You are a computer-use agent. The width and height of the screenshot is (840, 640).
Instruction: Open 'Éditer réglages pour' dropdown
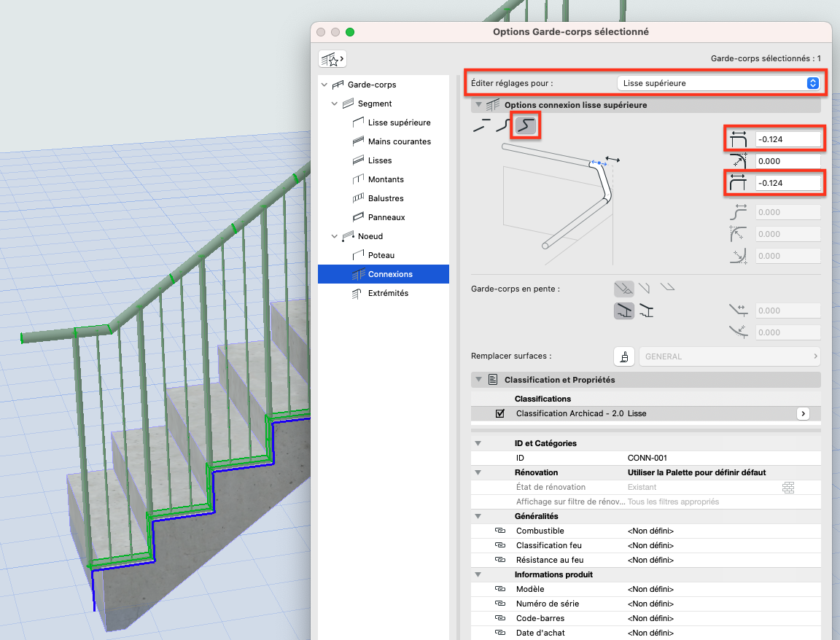718,83
